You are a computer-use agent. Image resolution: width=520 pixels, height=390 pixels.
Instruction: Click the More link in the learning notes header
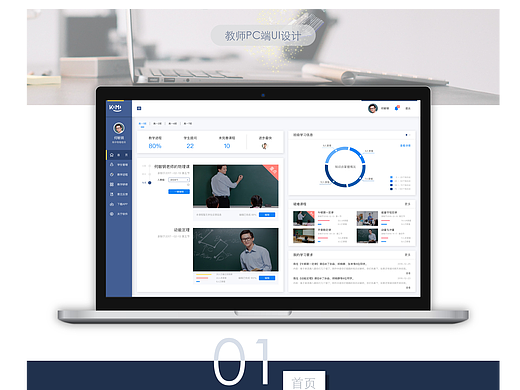408,255
